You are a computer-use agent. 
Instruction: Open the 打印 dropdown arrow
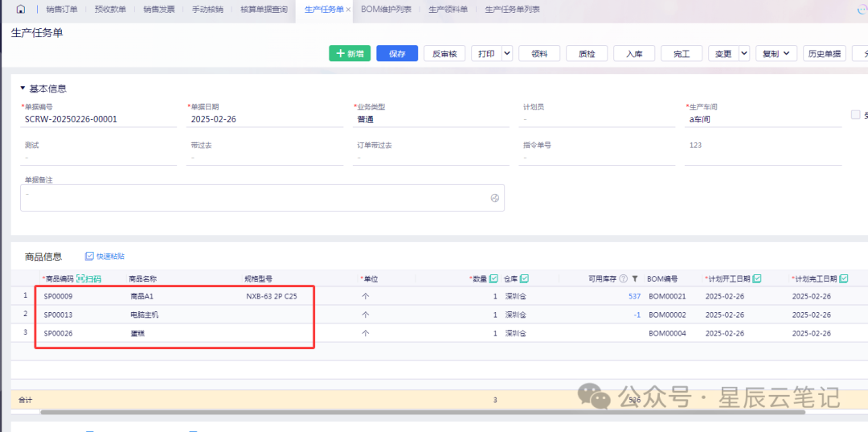pos(507,54)
